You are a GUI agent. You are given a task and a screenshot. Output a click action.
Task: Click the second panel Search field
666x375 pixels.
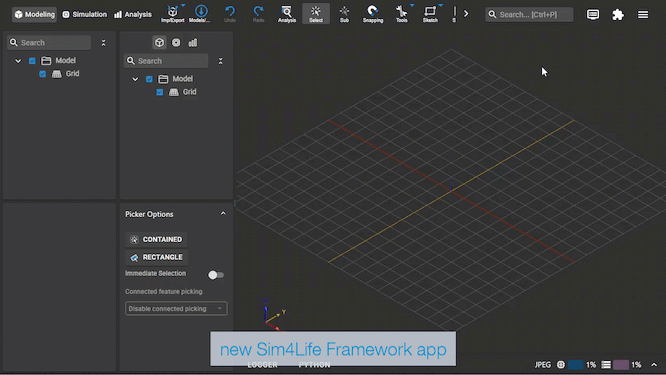[x=166, y=61]
